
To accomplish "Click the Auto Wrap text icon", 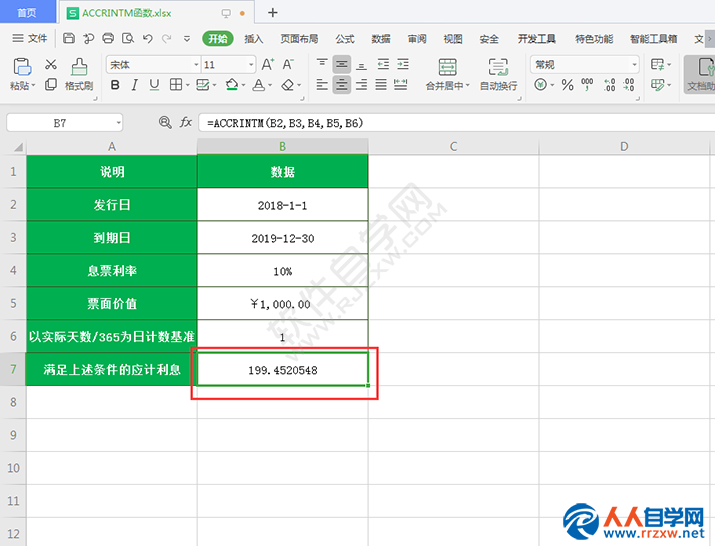I will [498, 67].
